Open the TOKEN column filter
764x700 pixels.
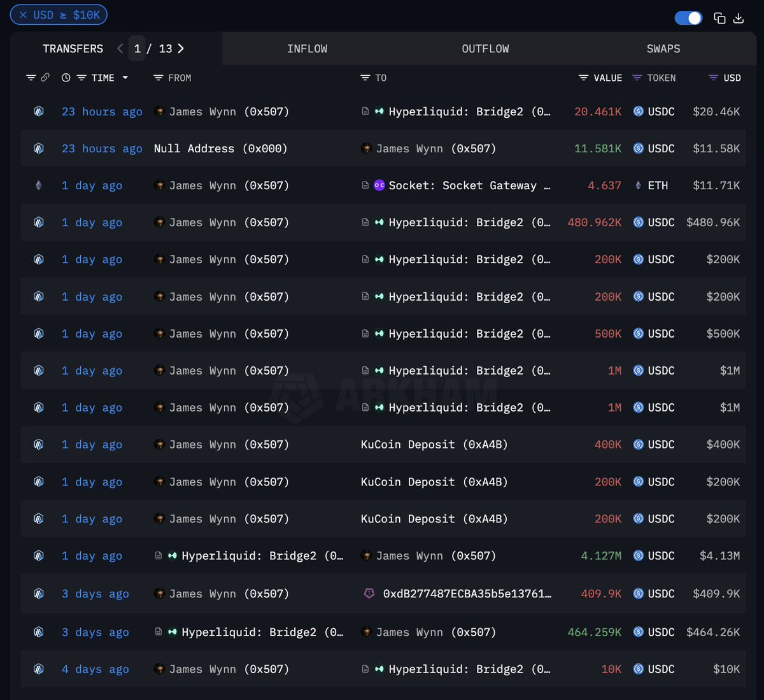tap(637, 78)
